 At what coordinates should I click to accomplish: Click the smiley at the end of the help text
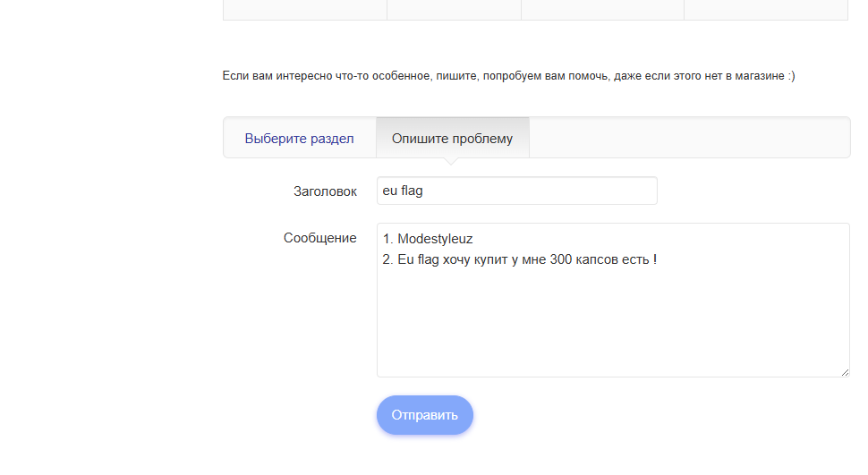(x=791, y=76)
